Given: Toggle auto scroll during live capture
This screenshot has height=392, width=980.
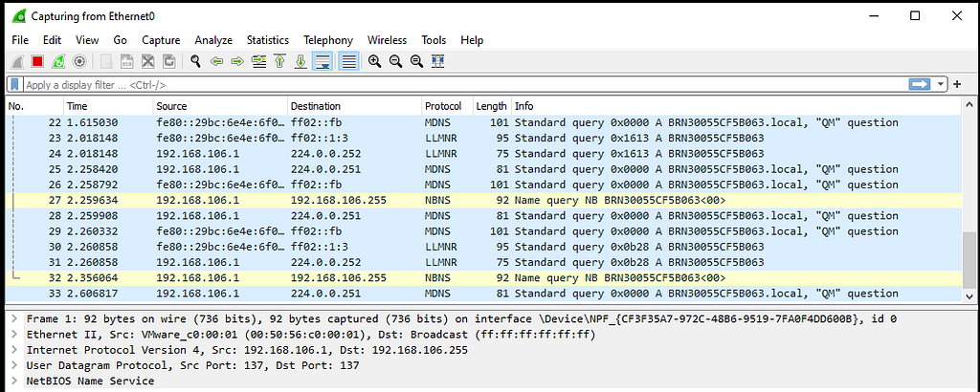Looking at the screenshot, I should pyautogui.click(x=322, y=61).
